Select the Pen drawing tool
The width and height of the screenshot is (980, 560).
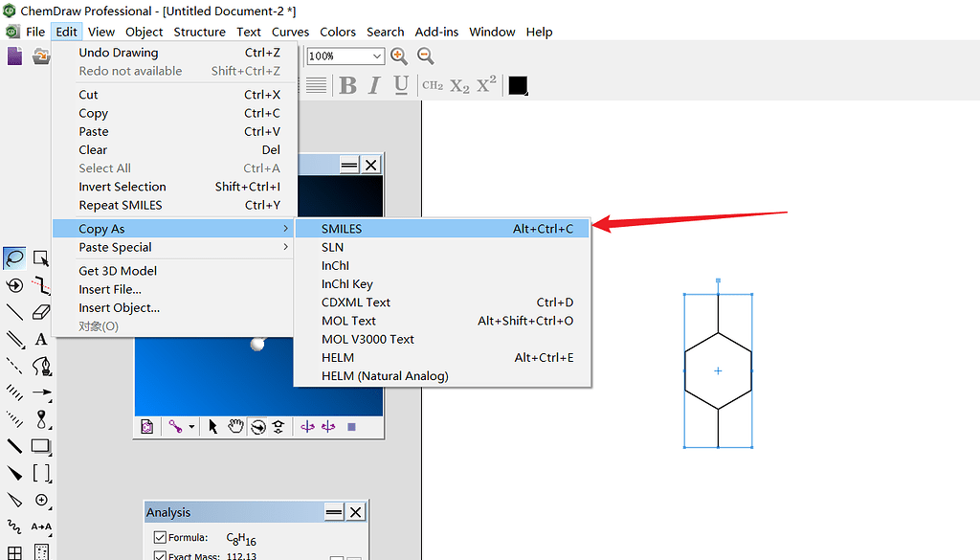coord(41,366)
